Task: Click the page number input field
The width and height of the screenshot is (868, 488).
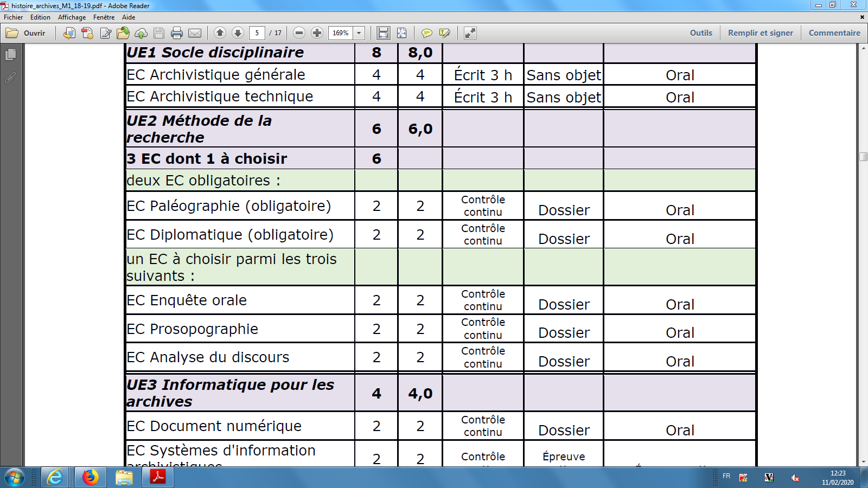Action: tap(257, 33)
